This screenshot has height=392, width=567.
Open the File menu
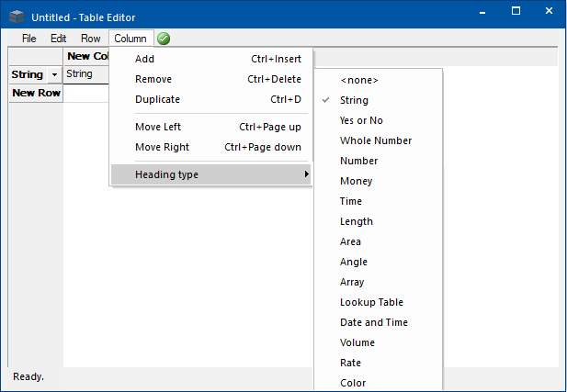coord(29,39)
